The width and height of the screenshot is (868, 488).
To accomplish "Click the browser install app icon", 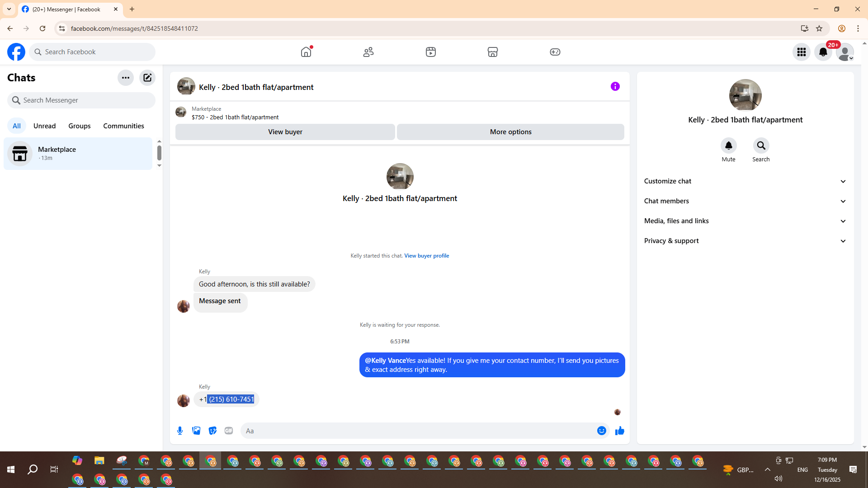I will 805,28.
